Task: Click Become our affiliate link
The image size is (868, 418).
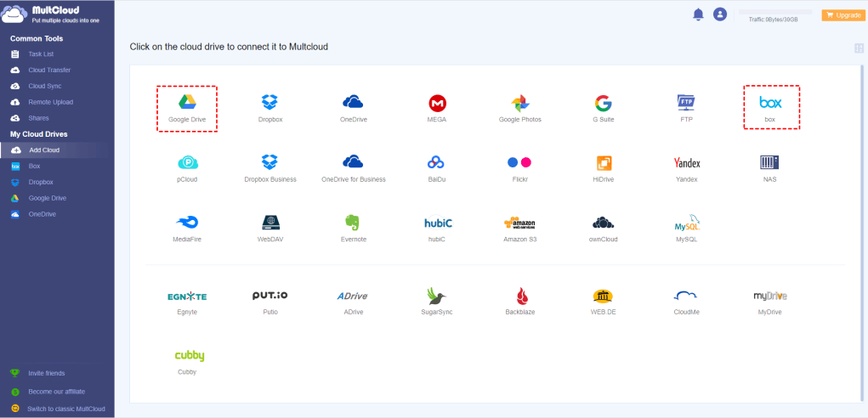Action: point(56,392)
